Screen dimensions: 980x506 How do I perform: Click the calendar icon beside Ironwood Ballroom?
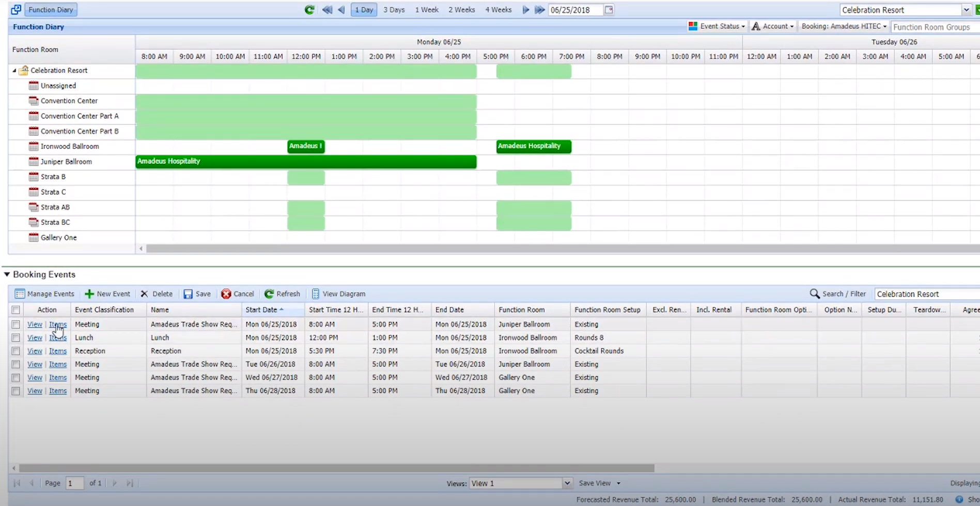coord(34,146)
